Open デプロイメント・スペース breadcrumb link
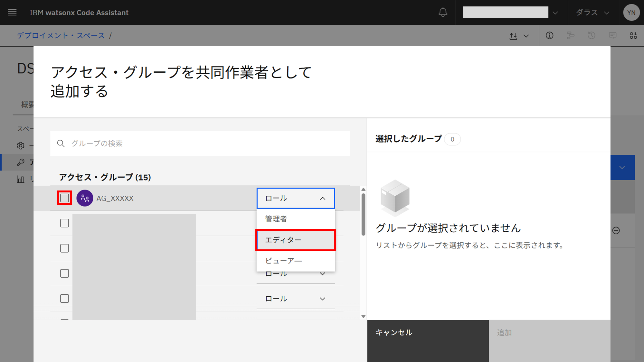 tap(61, 36)
